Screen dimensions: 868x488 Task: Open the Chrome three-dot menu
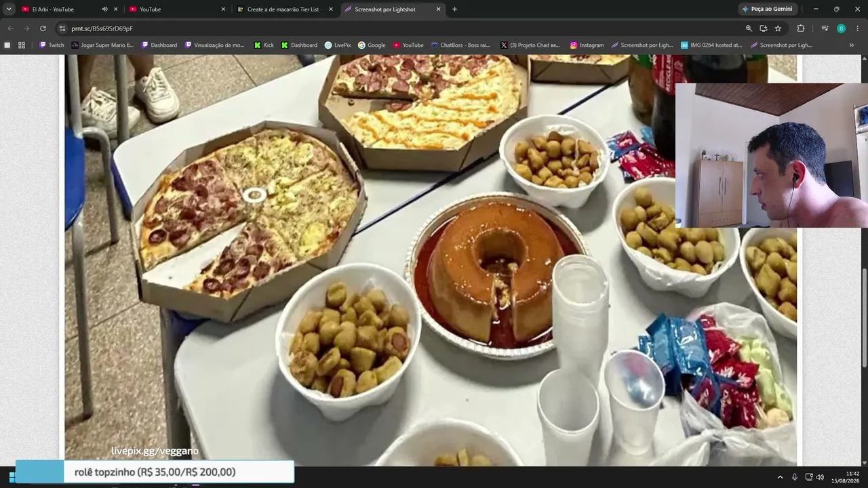858,28
